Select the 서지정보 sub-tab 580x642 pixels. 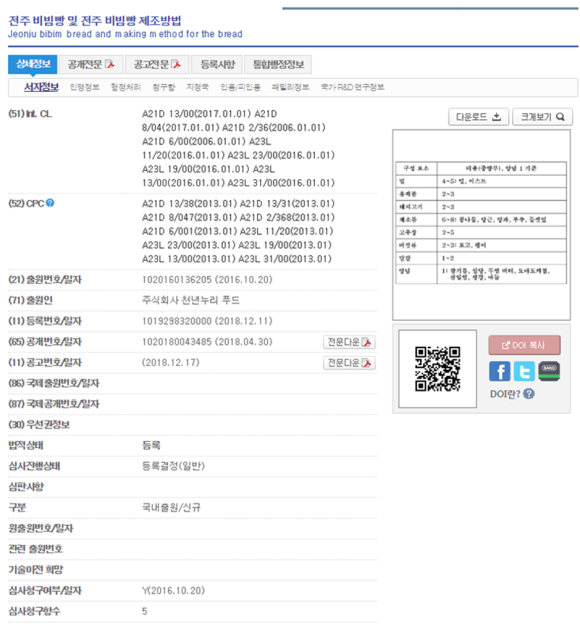(41, 87)
